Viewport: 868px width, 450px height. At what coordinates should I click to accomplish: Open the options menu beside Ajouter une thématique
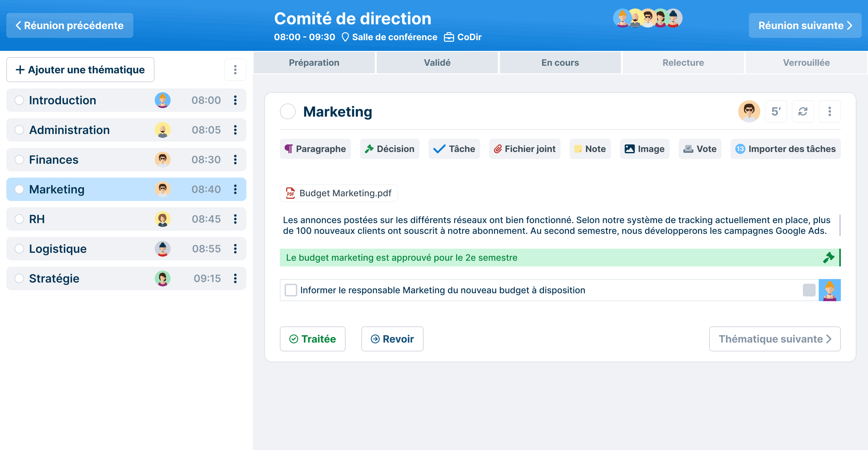coord(235,70)
